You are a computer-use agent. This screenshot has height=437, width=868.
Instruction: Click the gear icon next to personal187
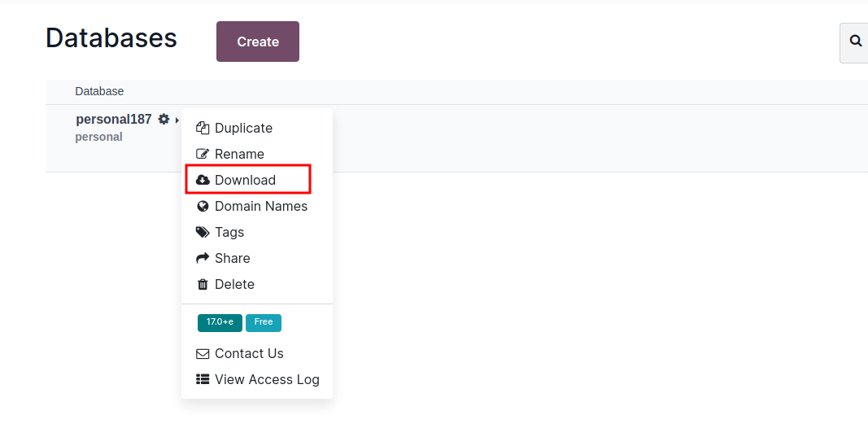(x=164, y=119)
